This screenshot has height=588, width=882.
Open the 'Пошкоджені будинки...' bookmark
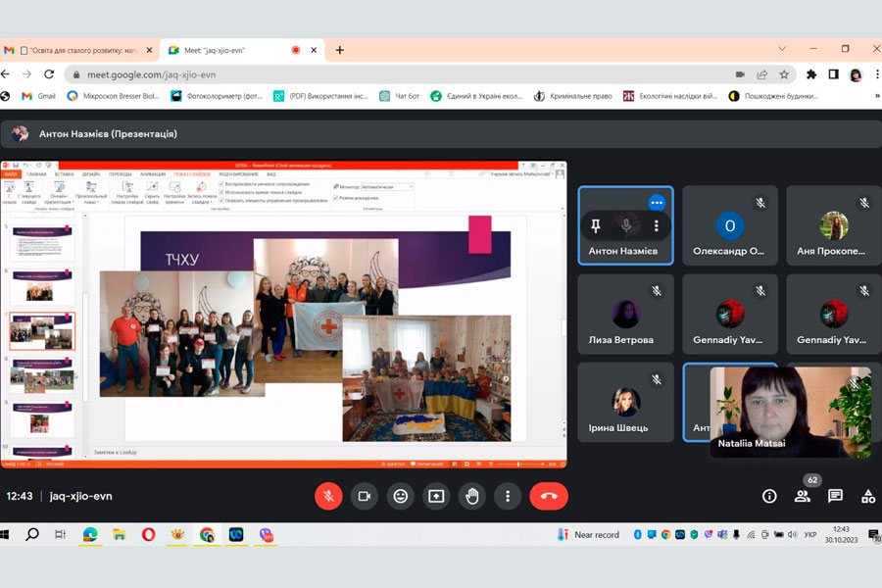[773, 96]
